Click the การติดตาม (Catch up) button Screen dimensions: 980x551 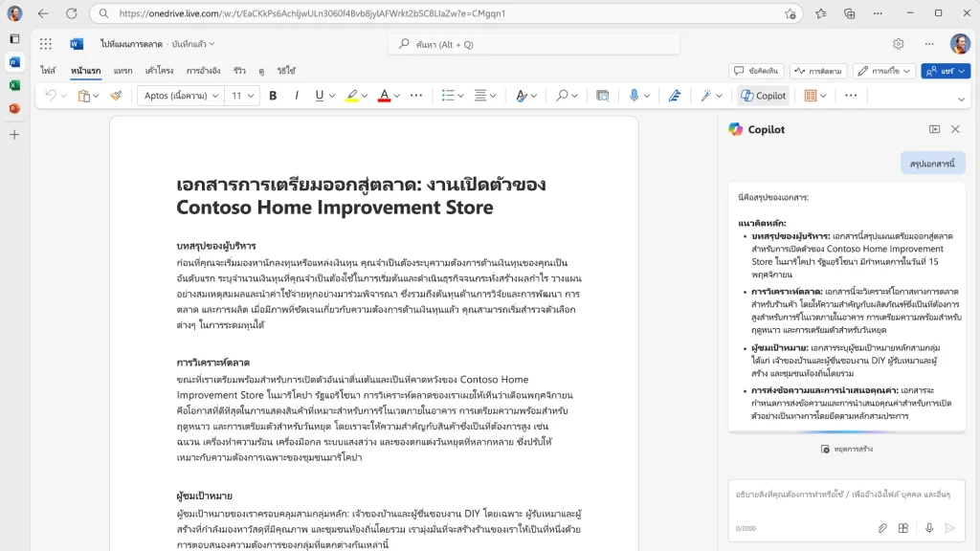(818, 71)
